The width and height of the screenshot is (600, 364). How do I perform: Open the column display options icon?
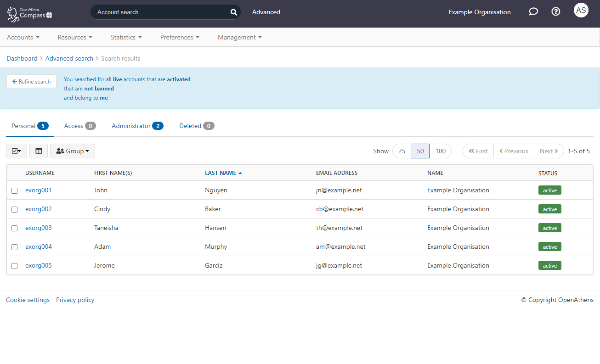tap(39, 151)
